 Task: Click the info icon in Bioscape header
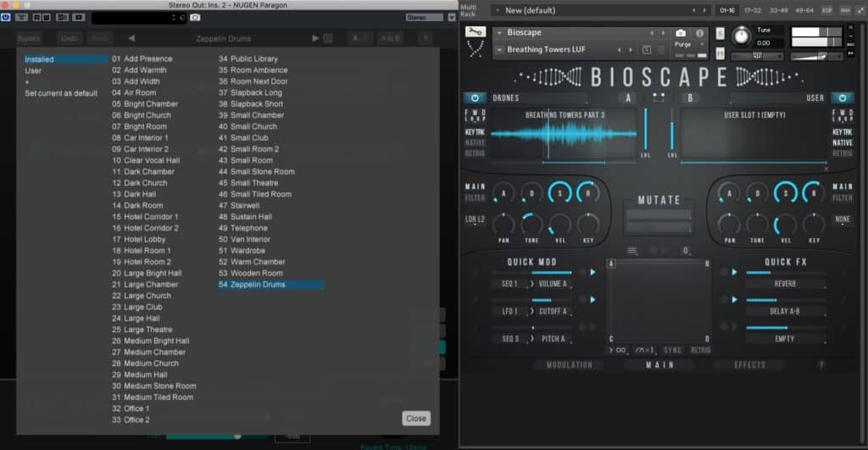[699, 33]
